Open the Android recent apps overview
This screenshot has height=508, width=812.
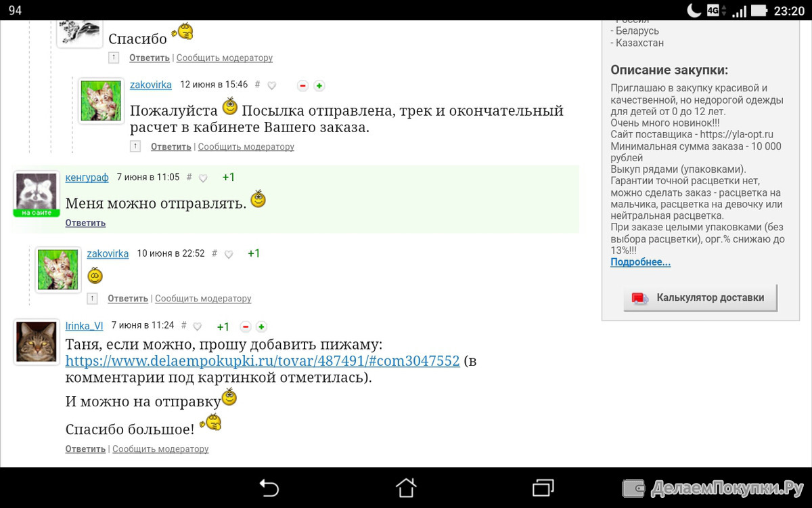pos(543,488)
